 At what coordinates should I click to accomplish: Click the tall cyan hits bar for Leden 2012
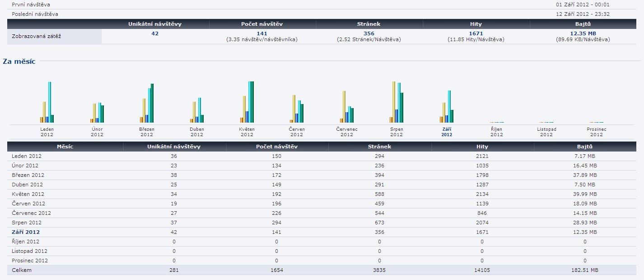point(50,102)
